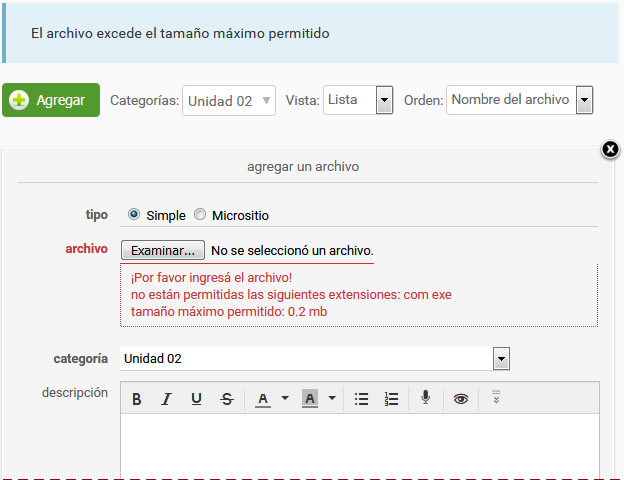Viewport: 624px width, 480px height.
Task: Insert a bulleted list
Action: coord(362,399)
